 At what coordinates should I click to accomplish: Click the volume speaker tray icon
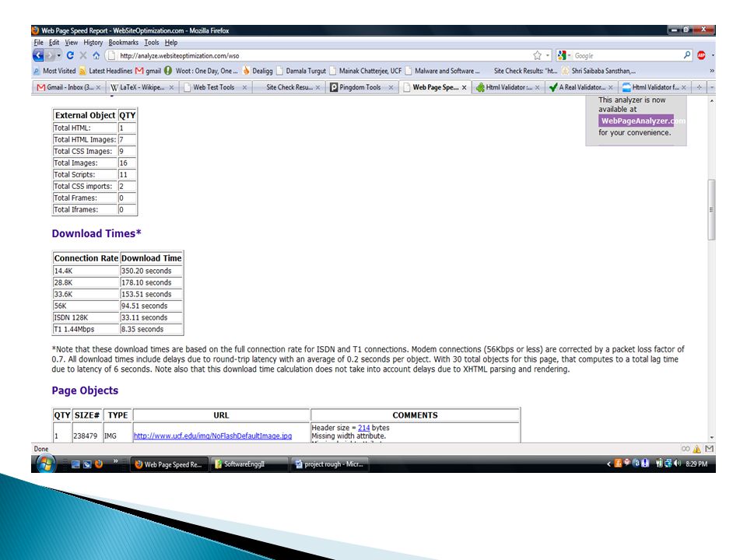678,463
